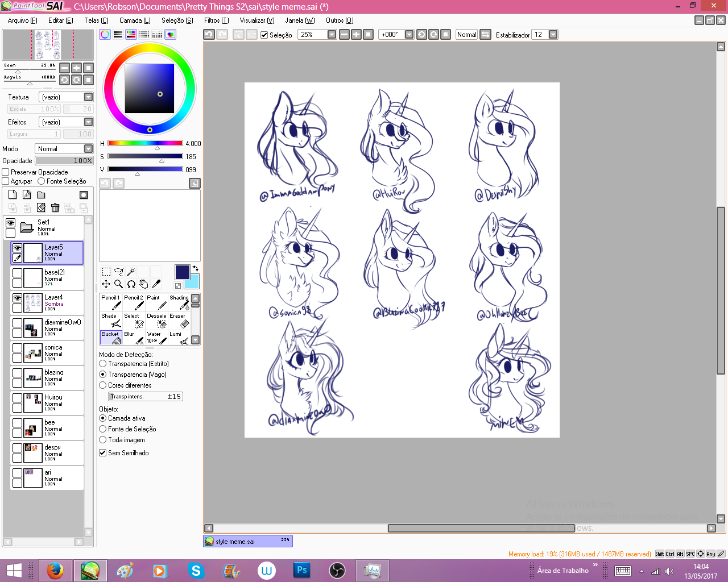Screen dimensions: 728x582
Task: Choose the Paint brush tool
Action: click(x=156, y=302)
